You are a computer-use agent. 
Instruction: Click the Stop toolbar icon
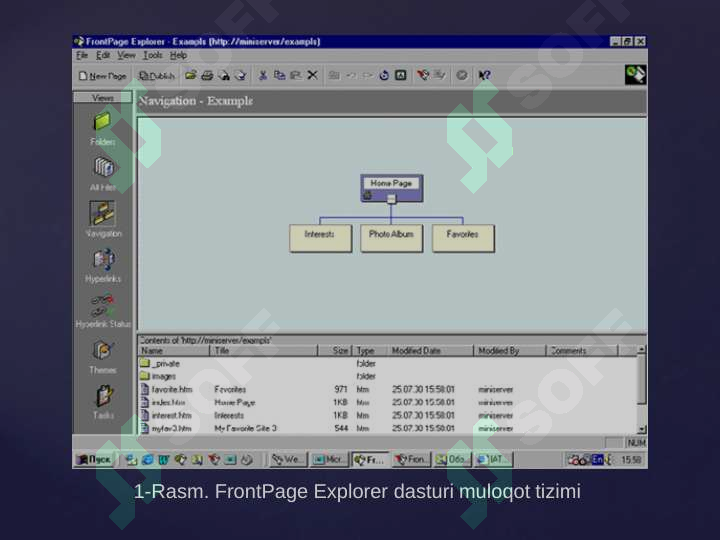[x=461, y=75]
